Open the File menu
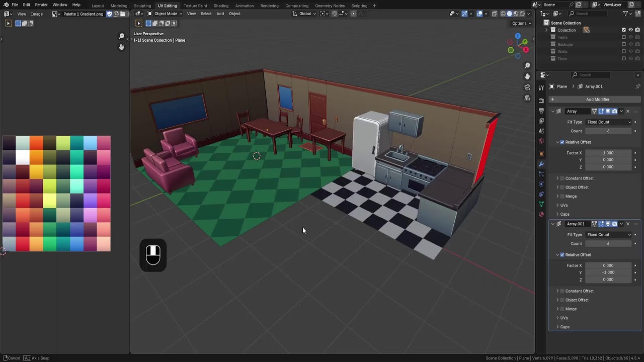Image resolution: width=644 pixels, height=362 pixels. [15, 5]
